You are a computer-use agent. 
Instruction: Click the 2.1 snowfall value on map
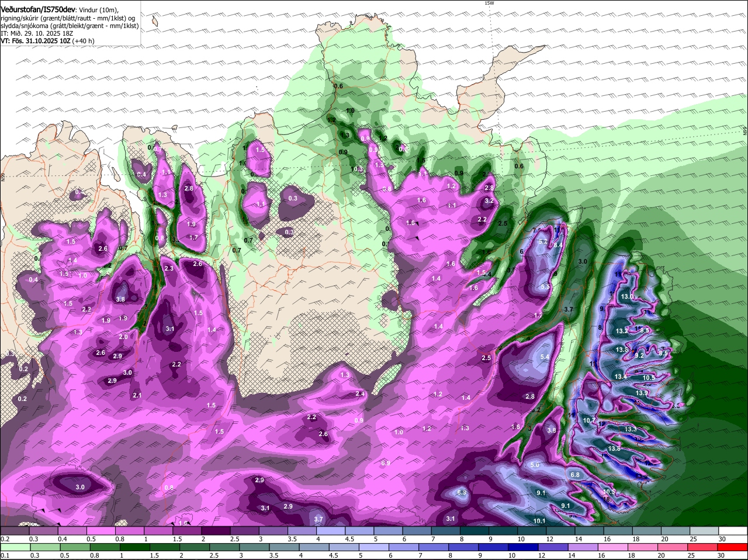tap(137, 396)
